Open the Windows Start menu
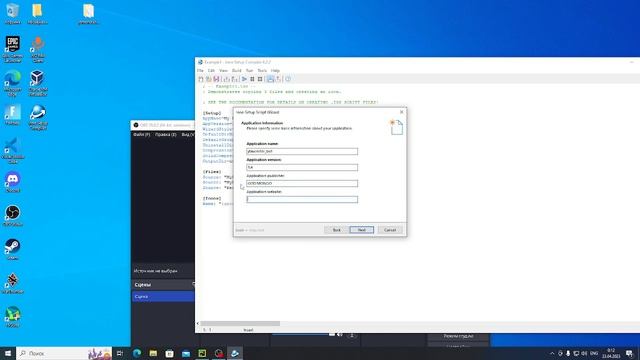The image size is (640, 360). 8,353
